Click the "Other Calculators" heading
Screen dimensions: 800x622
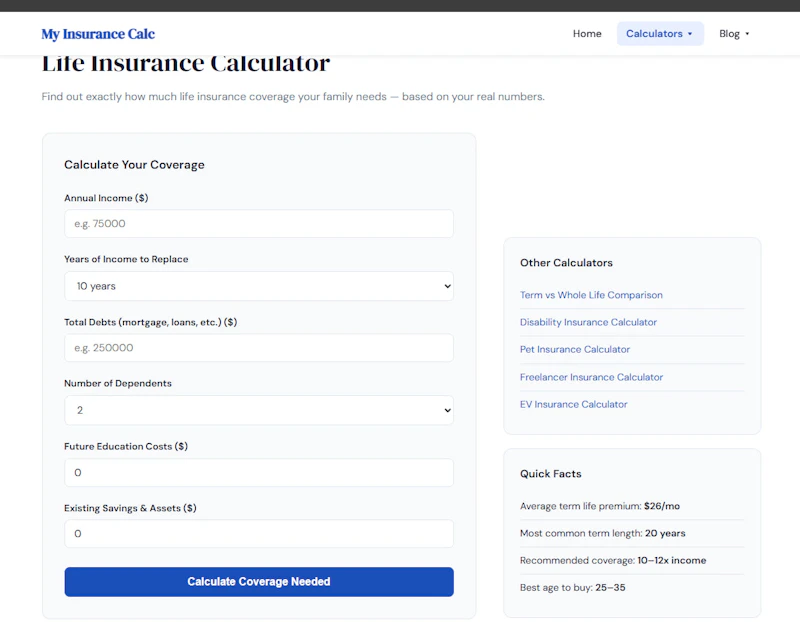point(566,263)
